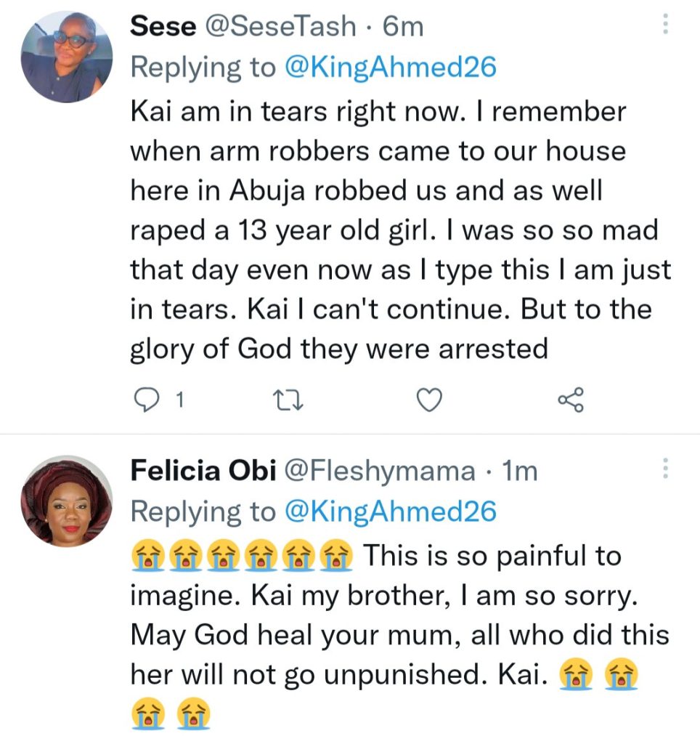Screen dimensions: 700x744
Task: Open the three-dot menu on Sese's tweet
Action: tap(665, 26)
